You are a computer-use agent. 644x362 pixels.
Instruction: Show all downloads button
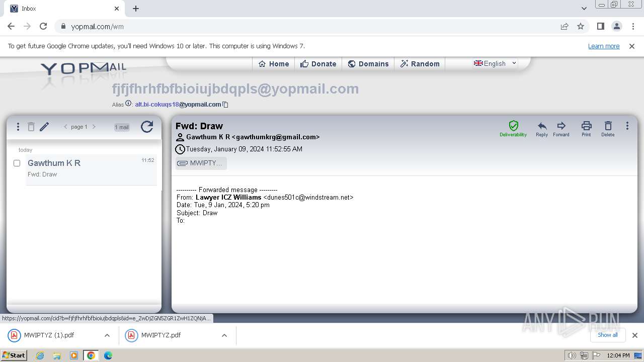pyautogui.click(x=608, y=335)
